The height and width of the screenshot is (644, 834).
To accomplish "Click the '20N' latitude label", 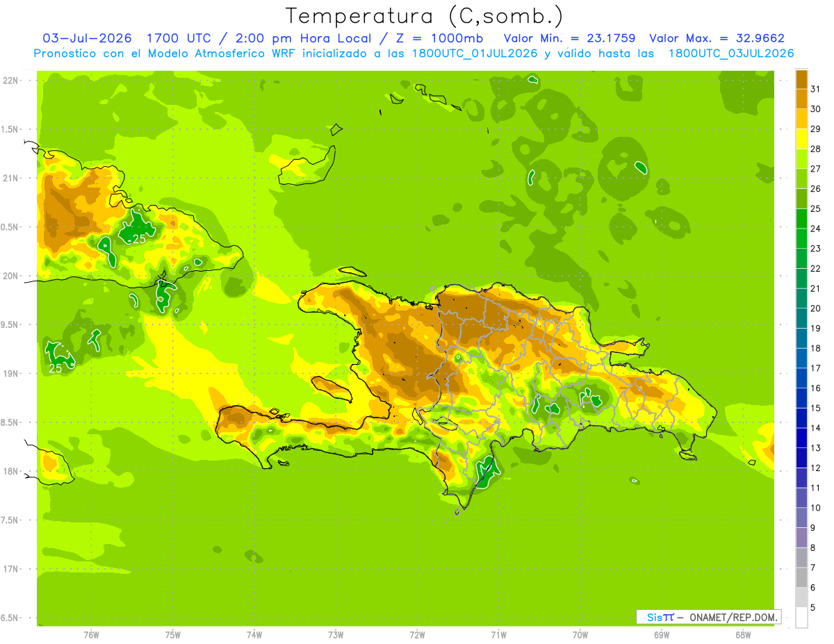I will (x=12, y=276).
